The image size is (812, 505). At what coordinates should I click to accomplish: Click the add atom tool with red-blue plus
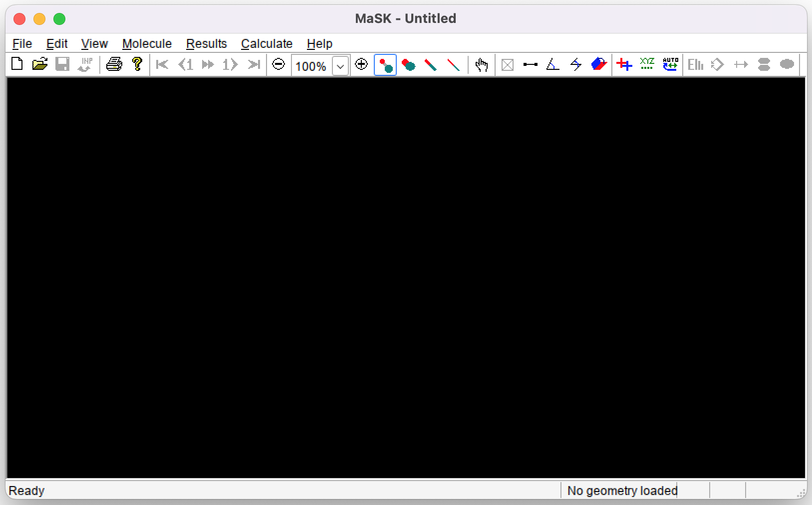pos(624,64)
